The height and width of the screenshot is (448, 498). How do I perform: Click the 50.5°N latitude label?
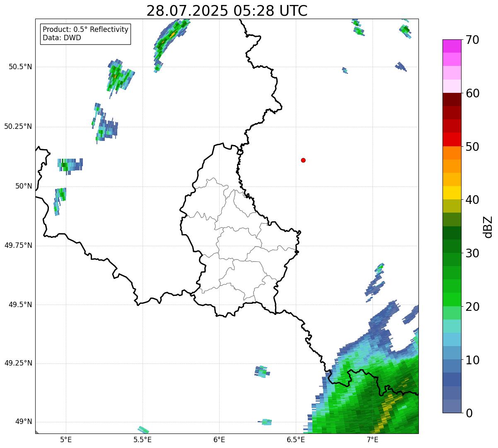click(20, 67)
